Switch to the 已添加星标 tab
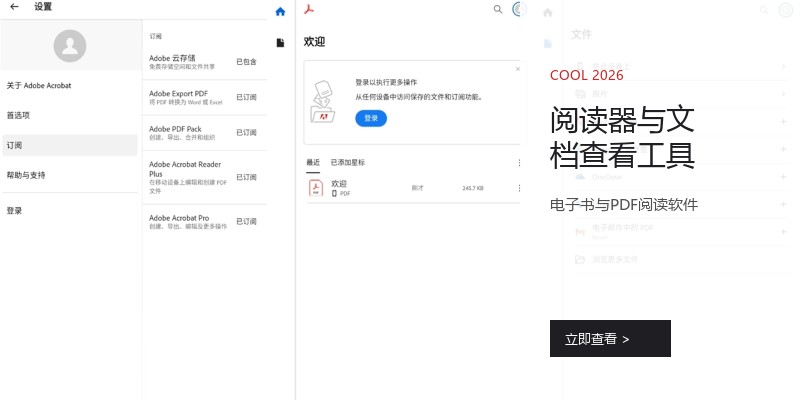Screen dimensions: 800x400 (348, 162)
